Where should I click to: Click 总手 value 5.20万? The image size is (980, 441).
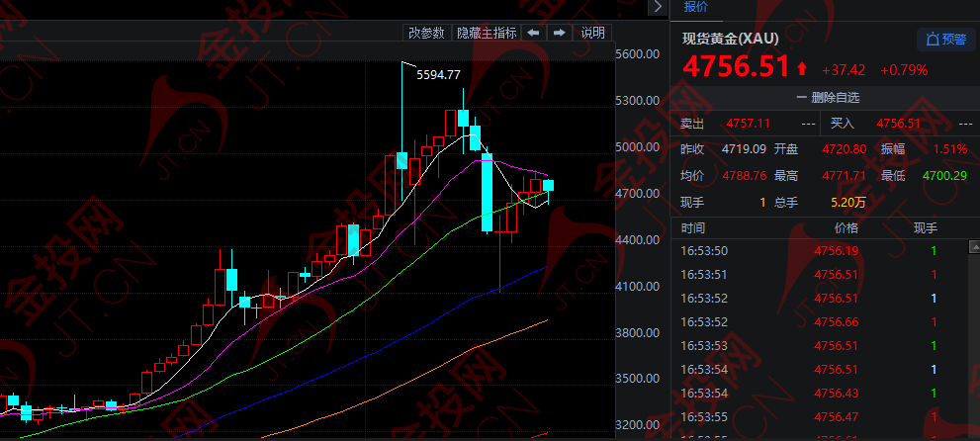pyautogui.click(x=848, y=203)
